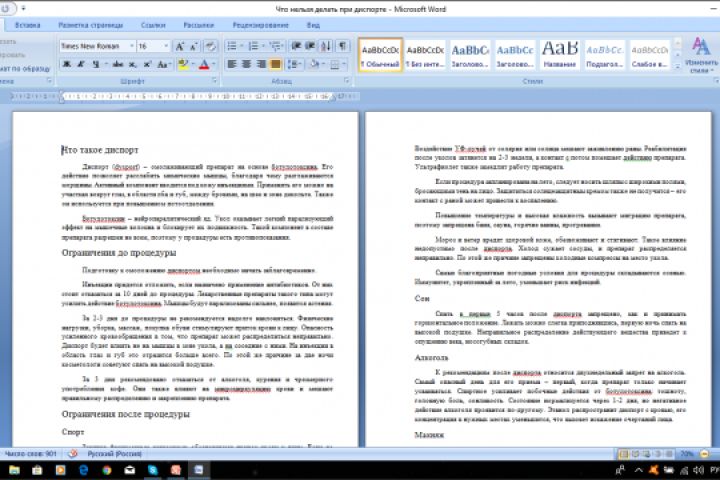Align text to the left
Viewport: 720px width, 480px height.
232,65
